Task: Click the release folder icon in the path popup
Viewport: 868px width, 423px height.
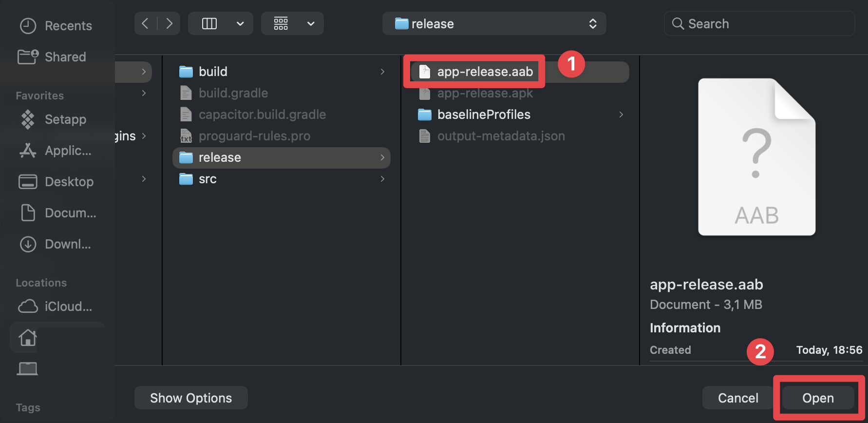Action: (x=401, y=23)
